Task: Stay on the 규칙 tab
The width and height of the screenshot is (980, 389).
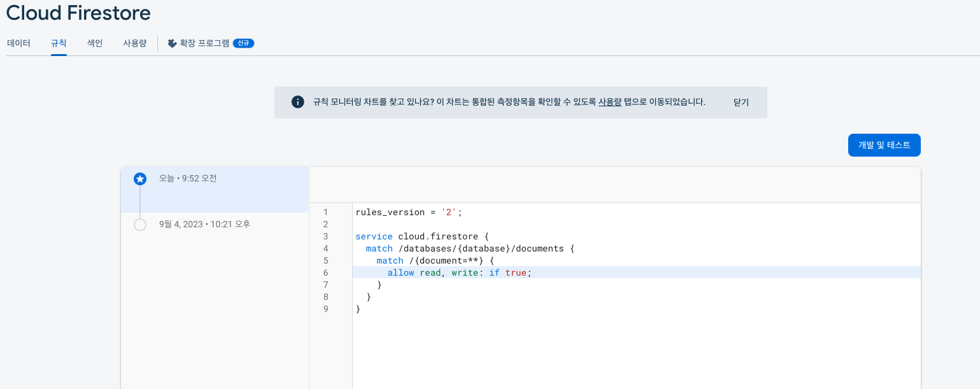Action: coord(59,43)
